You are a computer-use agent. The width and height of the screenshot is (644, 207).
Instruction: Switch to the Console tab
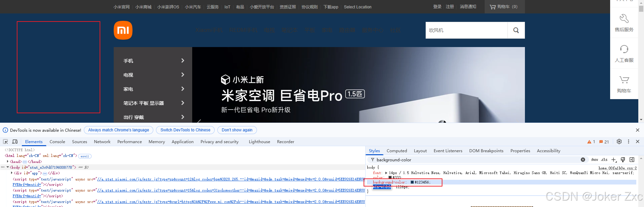(57, 142)
